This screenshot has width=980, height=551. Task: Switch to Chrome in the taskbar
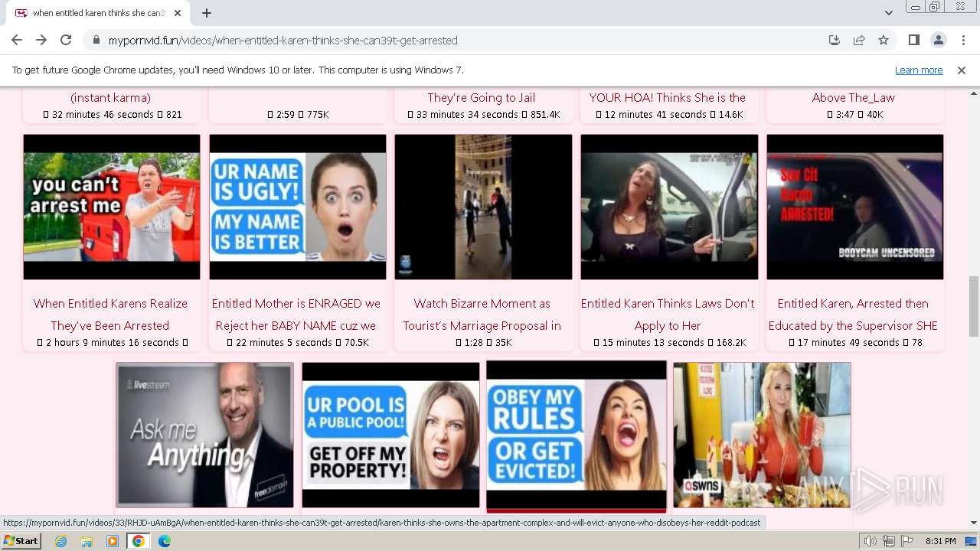[x=139, y=541]
